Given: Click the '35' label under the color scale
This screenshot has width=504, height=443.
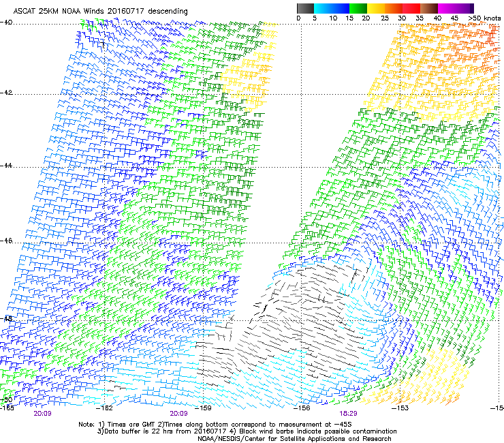Looking at the screenshot, I should point(420,18).
